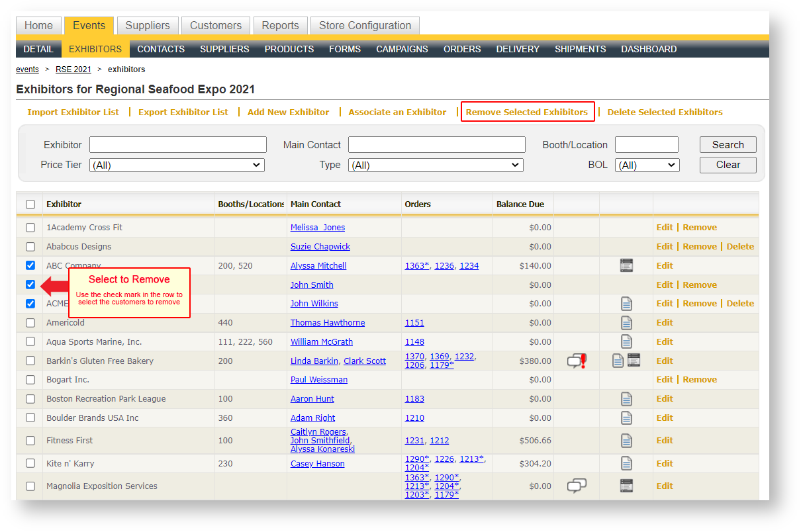Click into the Exhibitor search field
The image size is (801, 532).
[x=177, y=145]
